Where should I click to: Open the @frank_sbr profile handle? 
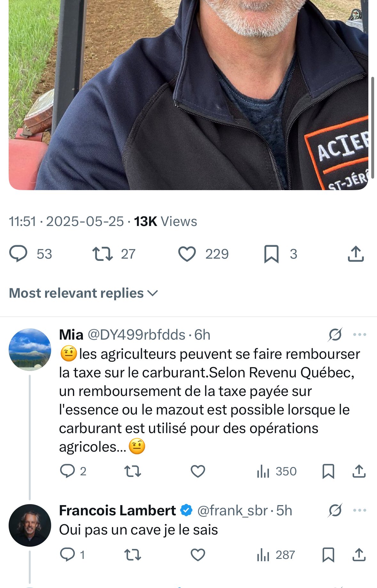pyautogui.click(x=232, y=511)
